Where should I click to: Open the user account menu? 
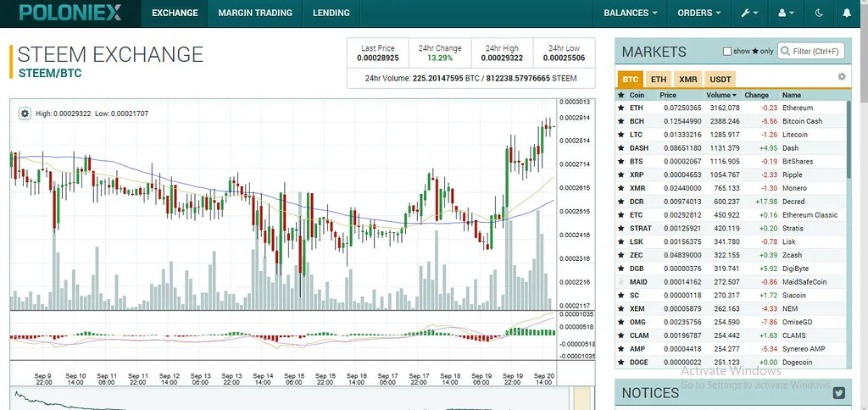786,13
